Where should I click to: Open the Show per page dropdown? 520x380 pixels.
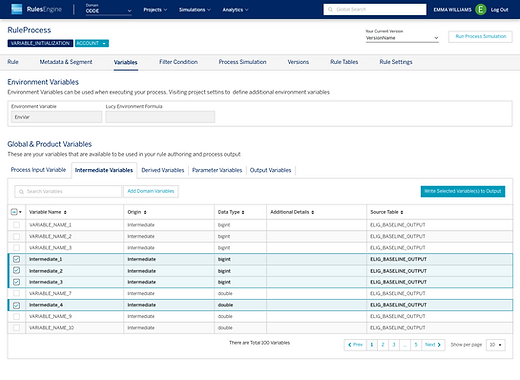pyautogui.click(x=496, y=345)
